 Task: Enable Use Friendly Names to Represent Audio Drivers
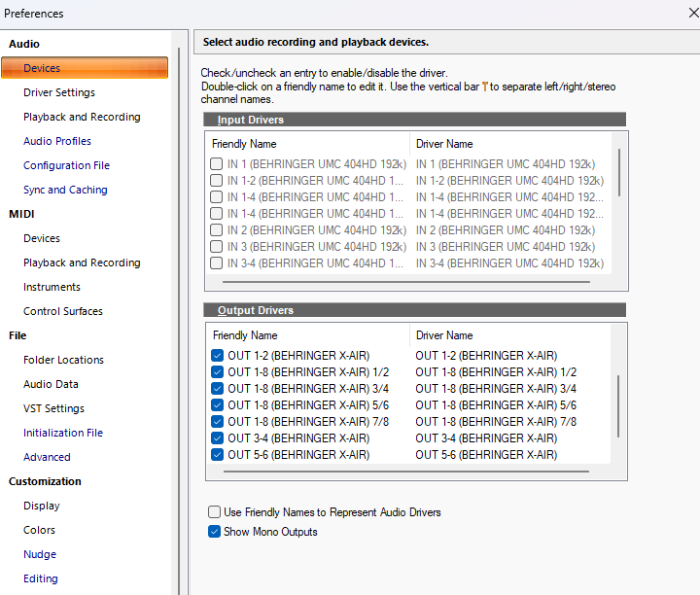214,511
